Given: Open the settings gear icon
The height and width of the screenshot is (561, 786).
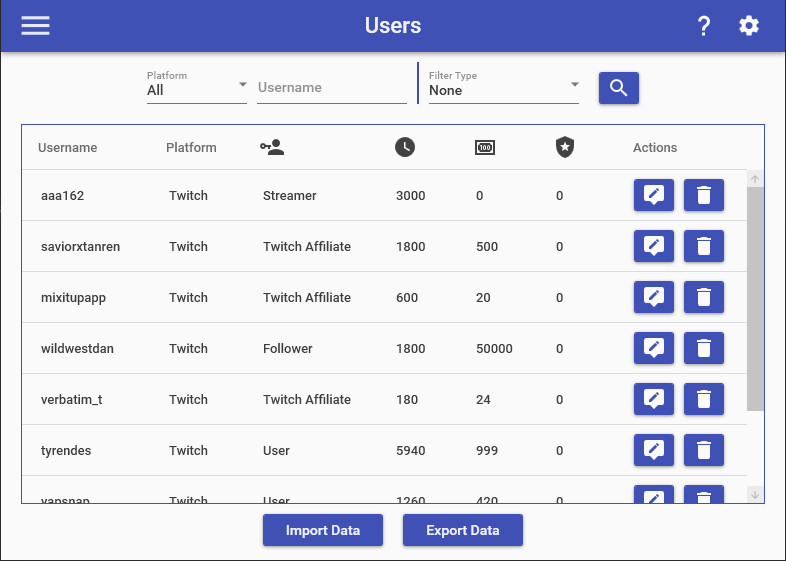Looking at the screenshot, I should click(x=749, y=26).
